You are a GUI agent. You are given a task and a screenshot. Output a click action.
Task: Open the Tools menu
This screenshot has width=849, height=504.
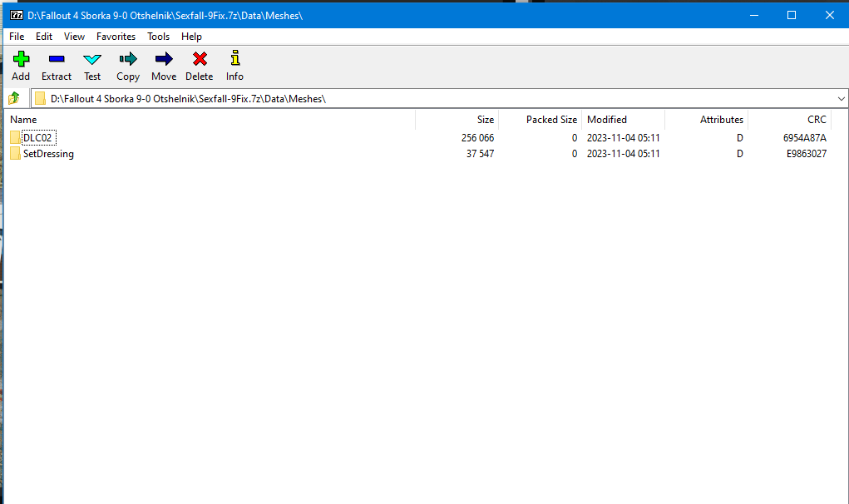[x=158, y=37]
